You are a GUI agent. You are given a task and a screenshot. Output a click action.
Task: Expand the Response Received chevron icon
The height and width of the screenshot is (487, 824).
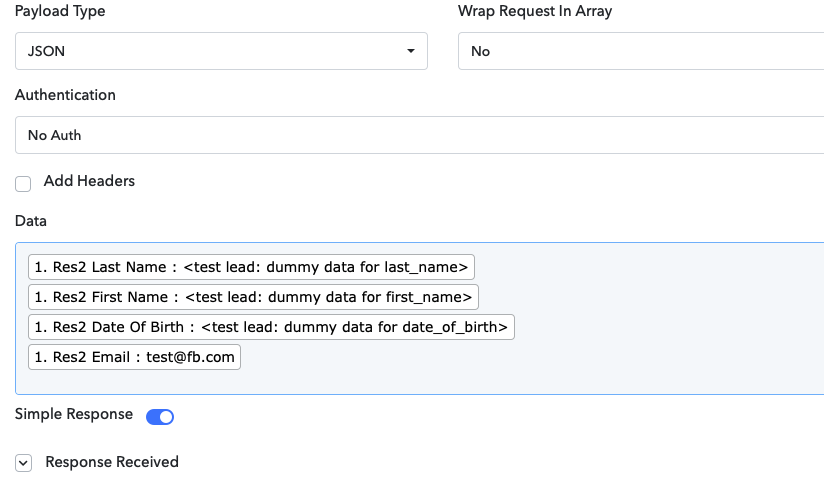pos(24,463)
